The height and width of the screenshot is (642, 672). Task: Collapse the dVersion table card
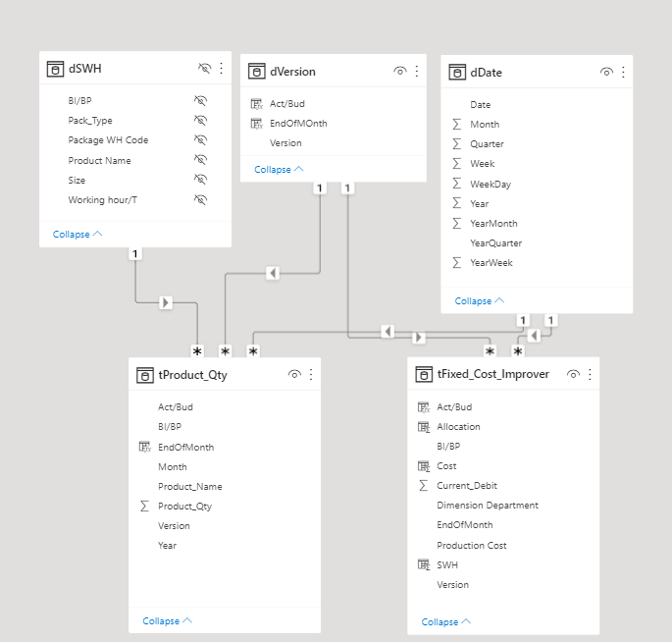(x=279, y=170)
